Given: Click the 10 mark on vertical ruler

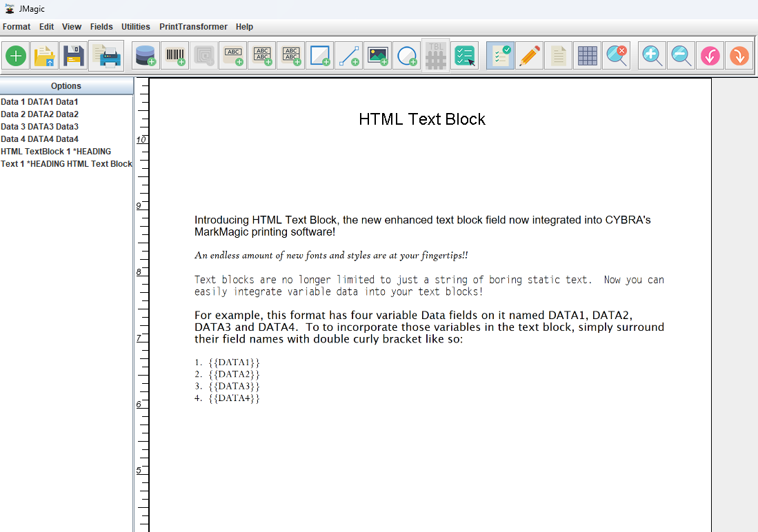Looking at the screenshot, I should click(x=141, y=140).
